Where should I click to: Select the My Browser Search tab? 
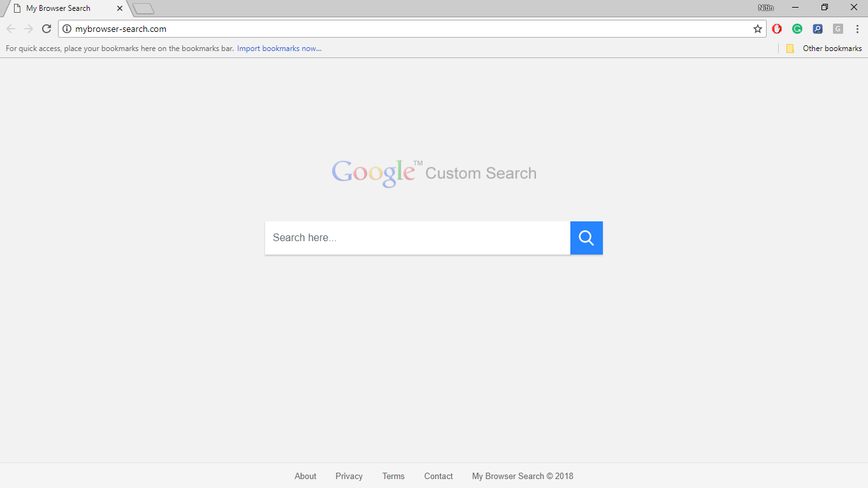[61, 8]
